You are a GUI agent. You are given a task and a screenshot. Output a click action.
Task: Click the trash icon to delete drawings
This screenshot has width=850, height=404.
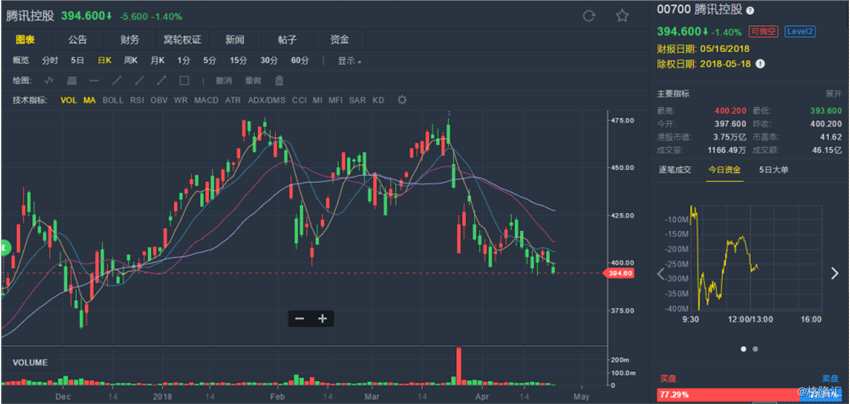tap(277, 80)
